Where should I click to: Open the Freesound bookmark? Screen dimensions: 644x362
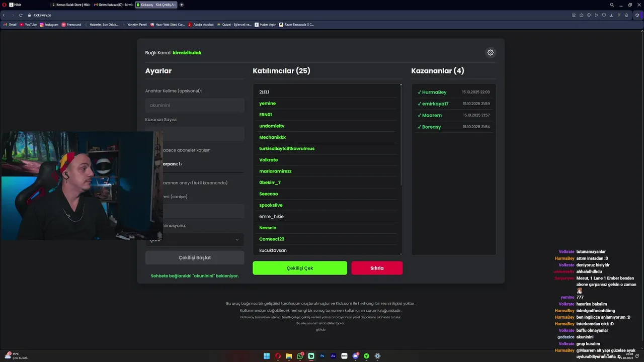point(71,24)
